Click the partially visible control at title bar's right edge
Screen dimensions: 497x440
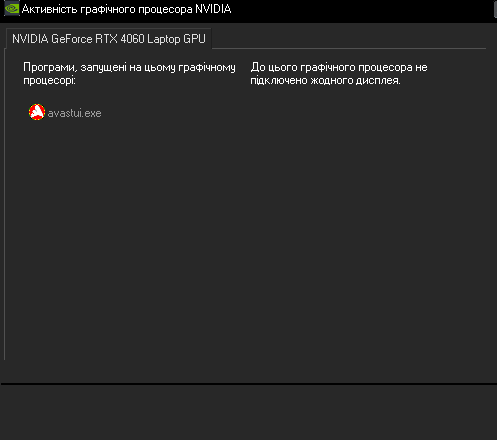pos(495,9)
